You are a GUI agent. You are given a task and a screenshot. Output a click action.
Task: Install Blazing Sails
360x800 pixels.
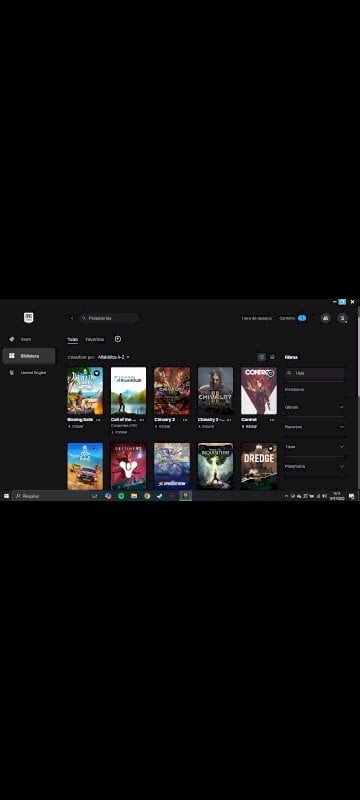[76, 426]
